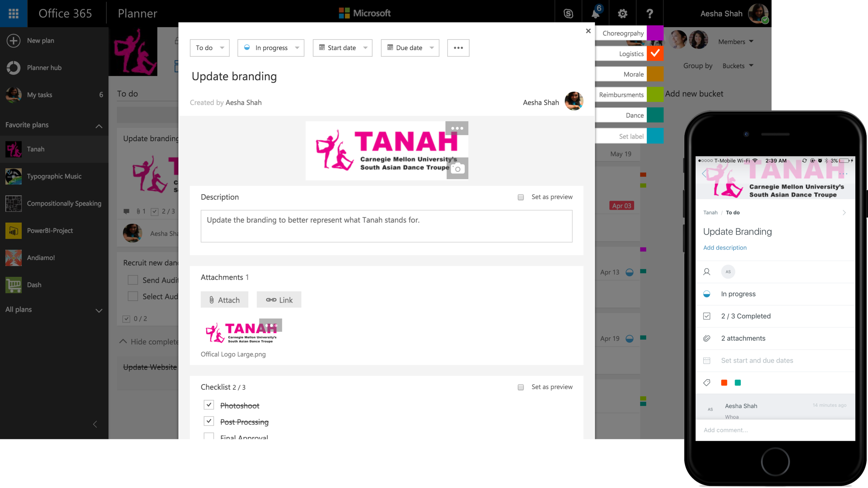Click camera icon on TANAH preview image
Screen dimensions: 868x488
pyautogui.click(x=458, y=169)
